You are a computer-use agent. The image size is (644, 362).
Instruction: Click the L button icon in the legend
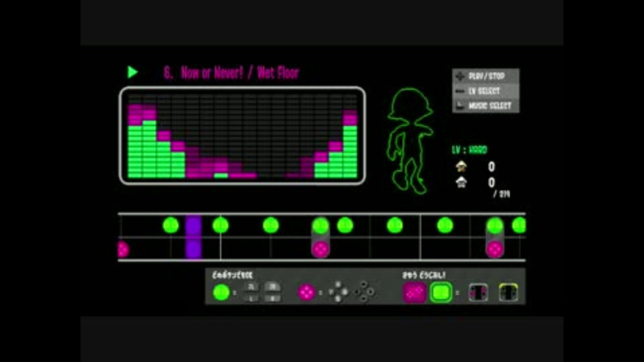251,298
